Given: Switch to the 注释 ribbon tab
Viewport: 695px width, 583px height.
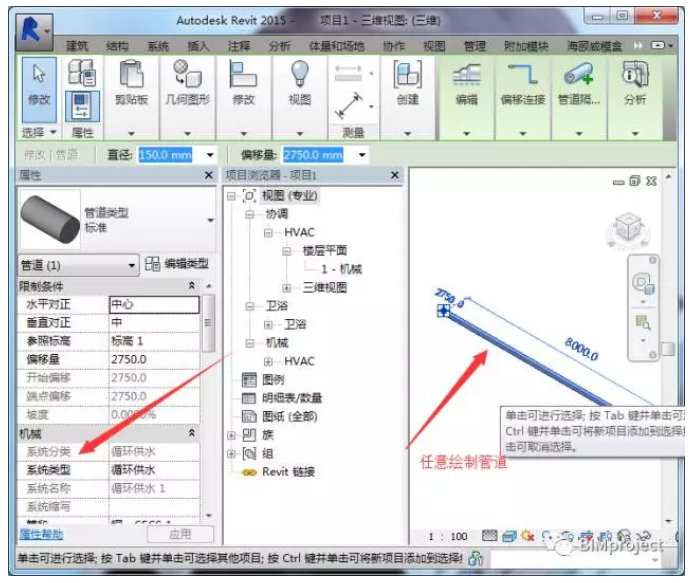Looking at the screenshot, I should coord(239,46).
